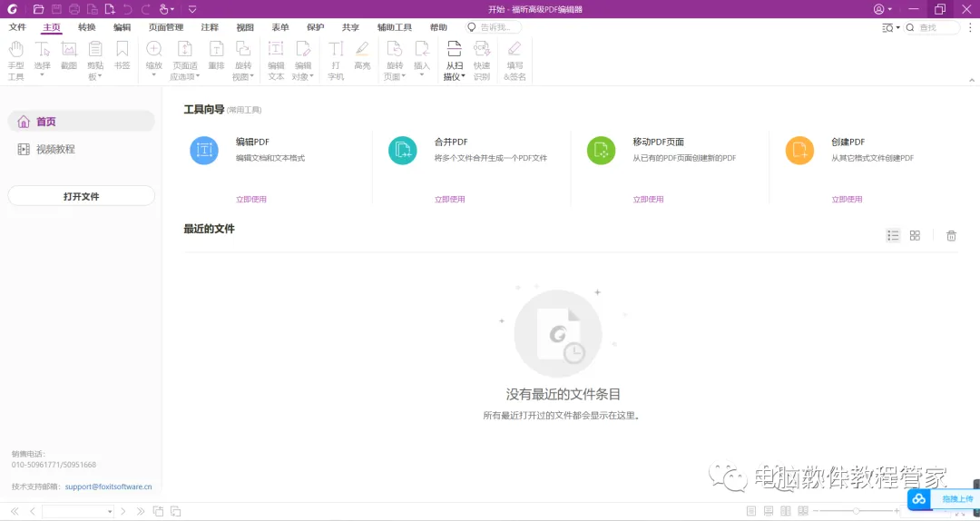Click the blank-page-with-plus icon in title bar

click(110, 9)
